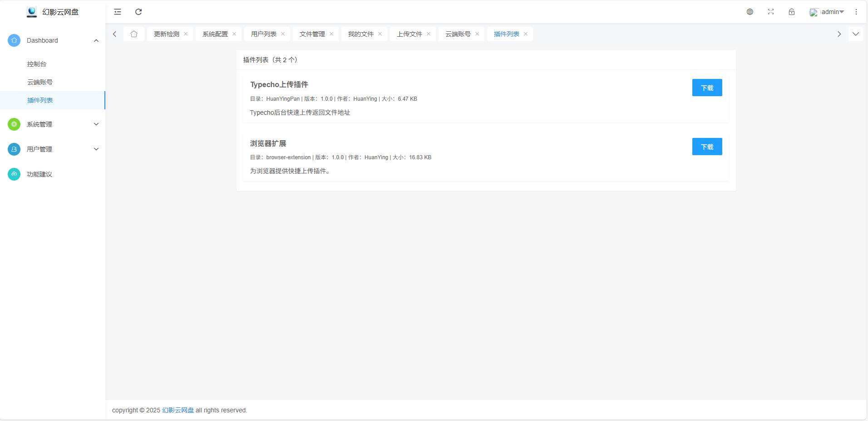Click the refresh page icon
This screenshot has height=421, width=868.
click(138, 12)
